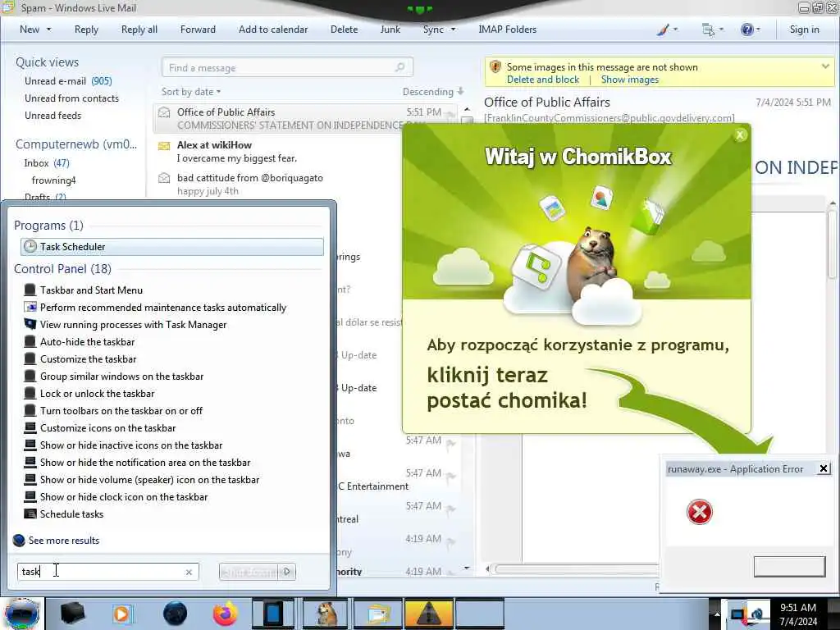Viewport: 840px width, 630px height.
Task: Open the New message dropdown arrow
Action: pos(48,30)
